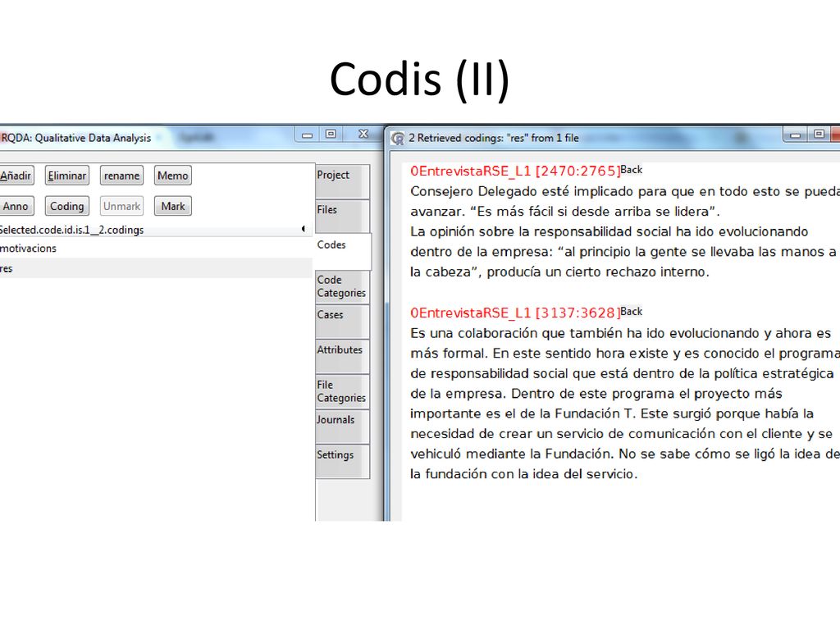Image resolution: width=840 pixels, height=630 pixels.
Task: Click Back link next to [2470:2765]
Action: point(632,170)
